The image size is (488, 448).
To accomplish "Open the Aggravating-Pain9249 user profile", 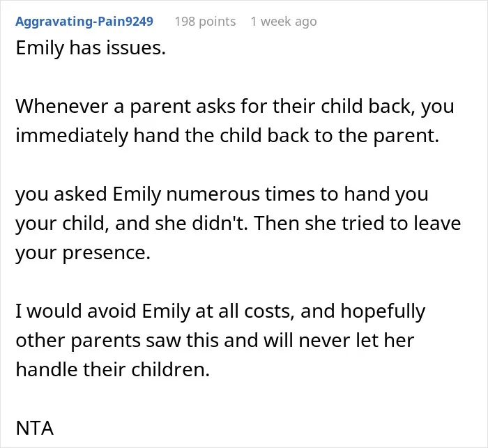I will click(84, 22).
